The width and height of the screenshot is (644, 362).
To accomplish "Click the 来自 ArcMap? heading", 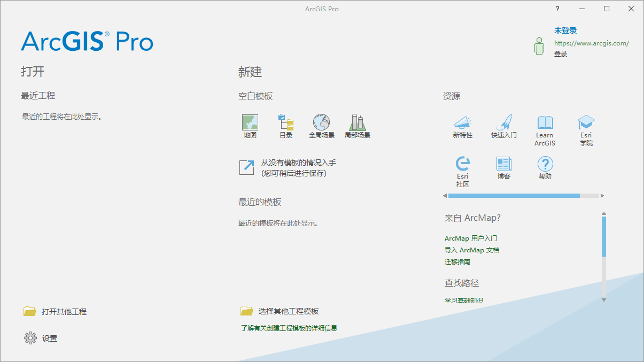I will (473, 218).
